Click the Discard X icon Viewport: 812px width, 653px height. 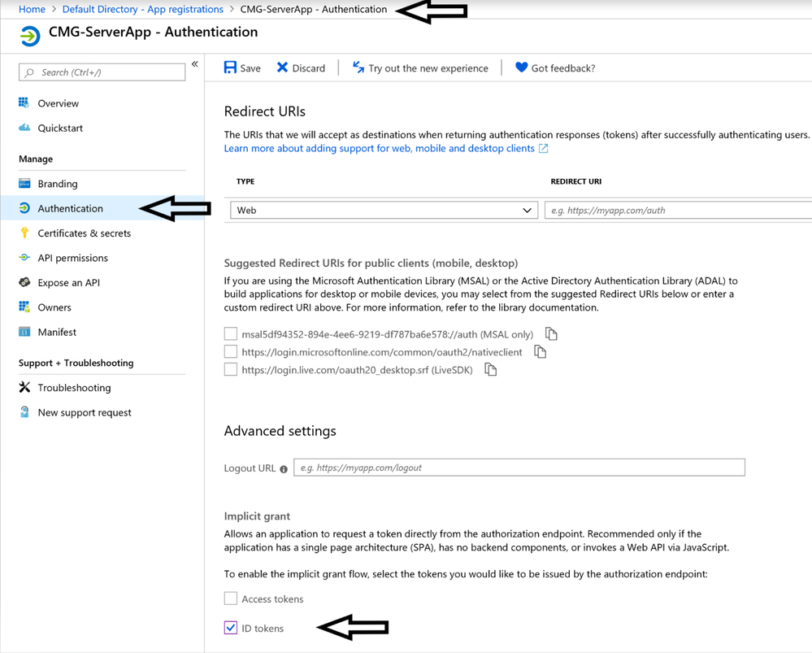pyautogui.click(x=282, y=67)
